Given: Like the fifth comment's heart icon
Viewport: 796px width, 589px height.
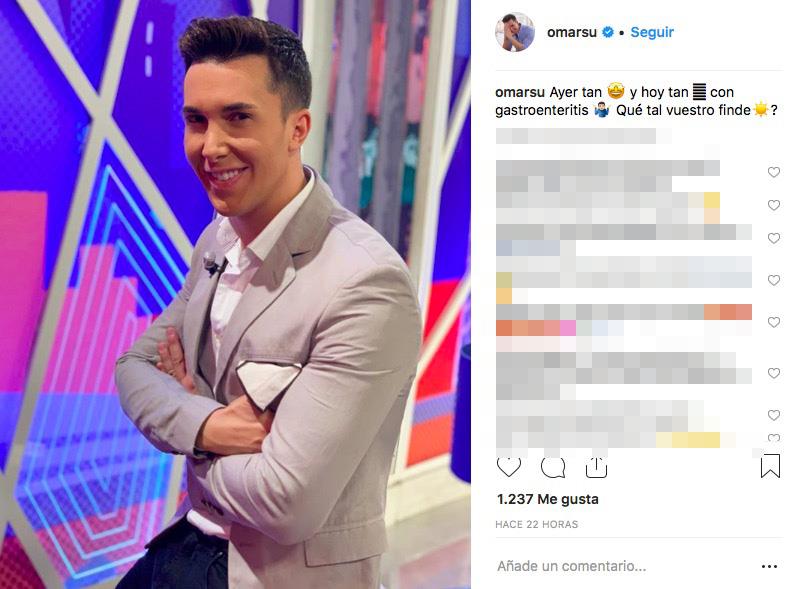Looking at the screenshot, I should 774,322.
